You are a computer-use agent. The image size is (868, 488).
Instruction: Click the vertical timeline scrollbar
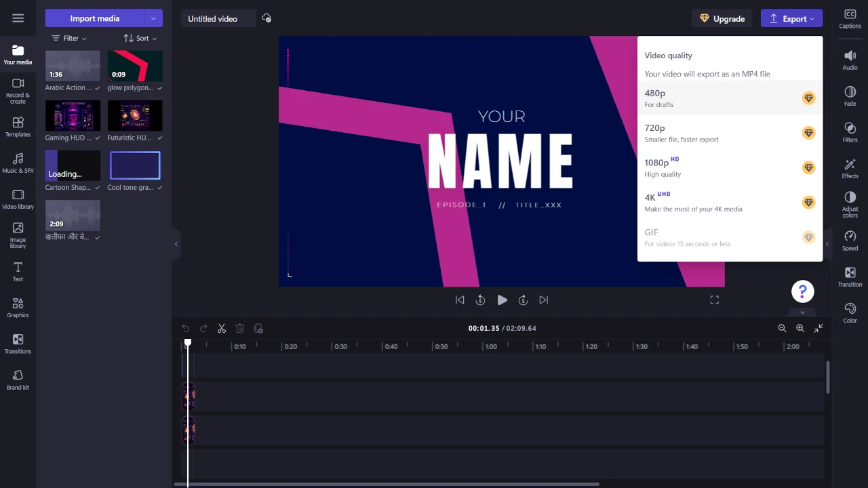[x=827, y=378]
